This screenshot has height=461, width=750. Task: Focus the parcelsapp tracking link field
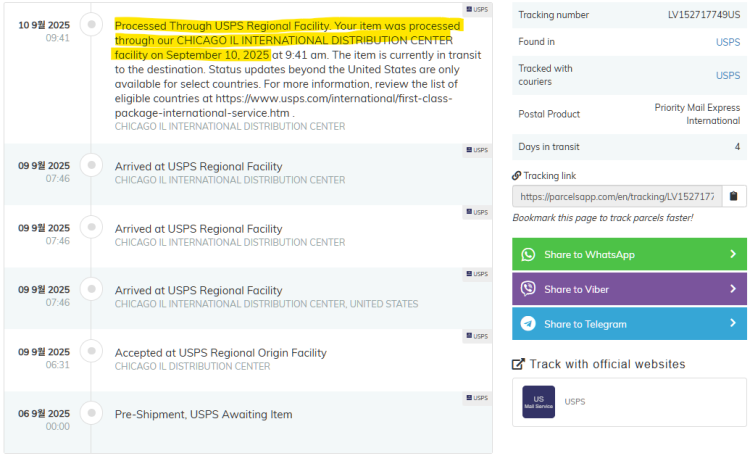coord(617,197)
